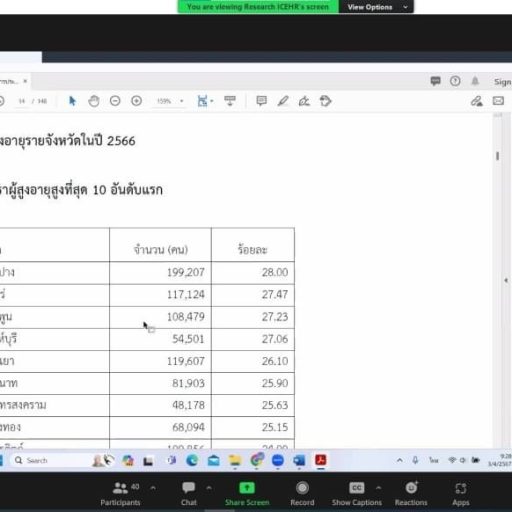Image resolution: width=512 pixels, height=512 pixels.
Task: Select the highlighter pen tool
Action: (283, 101)
